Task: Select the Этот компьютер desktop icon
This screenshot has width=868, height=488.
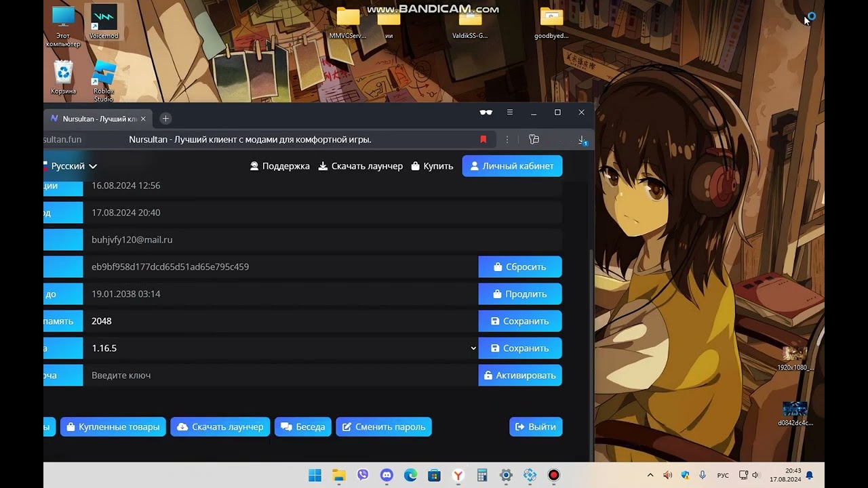Action: [63, 26]
